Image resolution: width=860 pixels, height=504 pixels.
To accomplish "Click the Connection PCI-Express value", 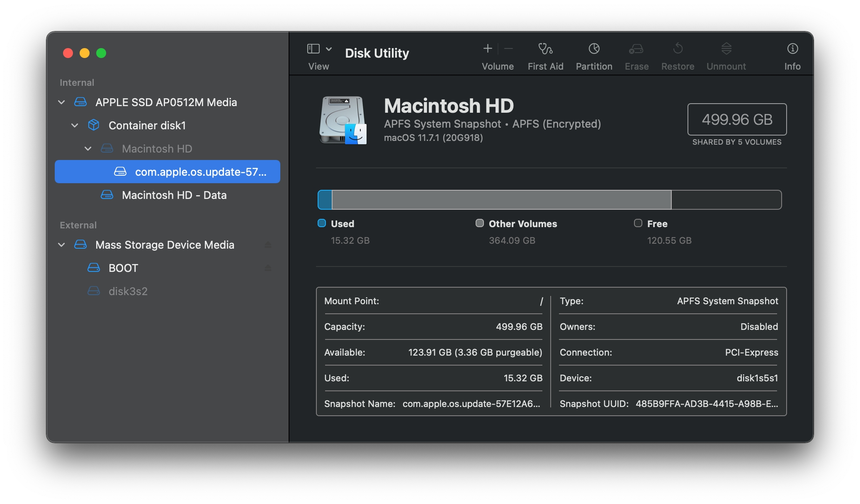I will click(751, 352).
